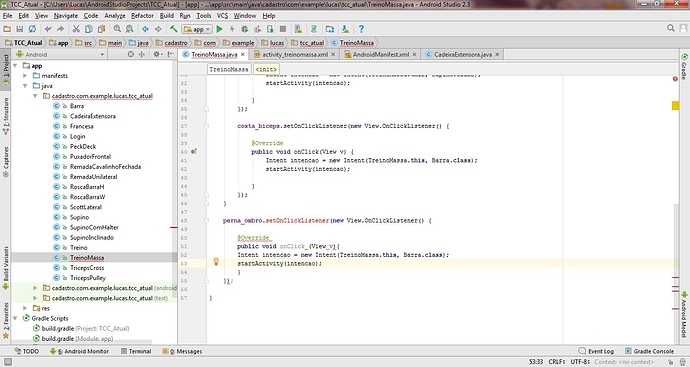Copy using the toolbar copy icon

(88, 29)
